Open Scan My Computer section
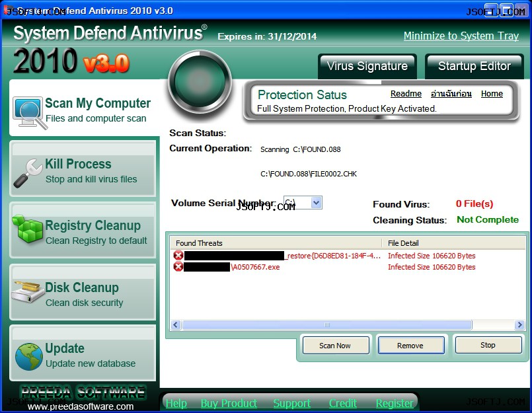 coord(84,109)
